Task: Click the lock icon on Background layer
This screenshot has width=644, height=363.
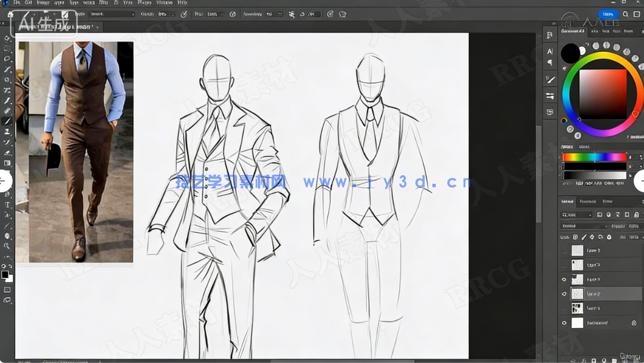Action: pos(634,323)
